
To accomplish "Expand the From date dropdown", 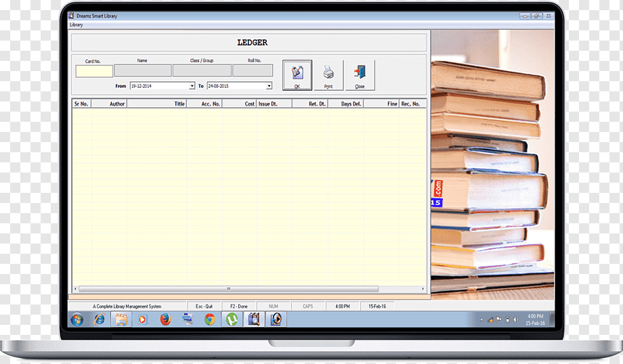I will coord(192,86).
